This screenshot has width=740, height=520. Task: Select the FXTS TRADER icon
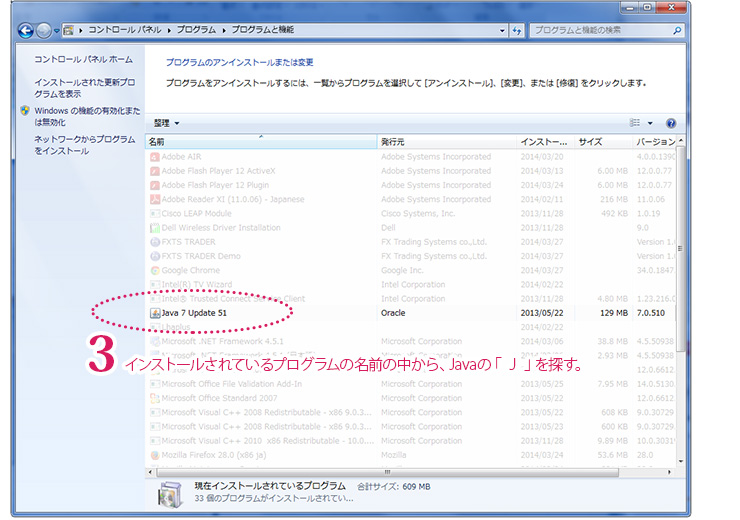pos(155,242)
